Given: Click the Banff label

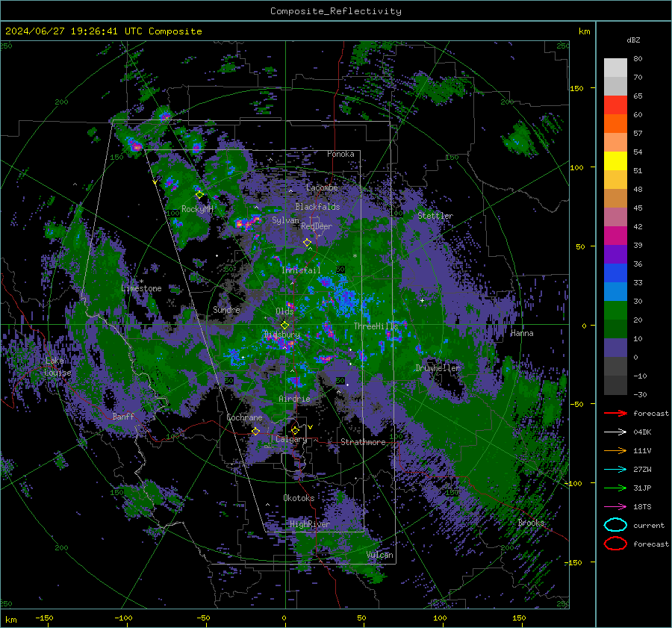Looking at the screenshot, I should pyautogui.click(x=123, y=416).
